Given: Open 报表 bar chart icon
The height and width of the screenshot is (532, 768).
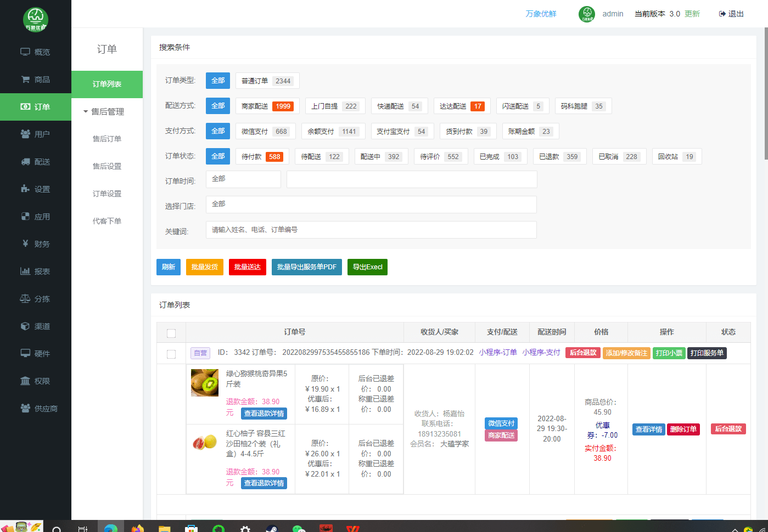Looking at the screenshot, I should coord(25,271).
